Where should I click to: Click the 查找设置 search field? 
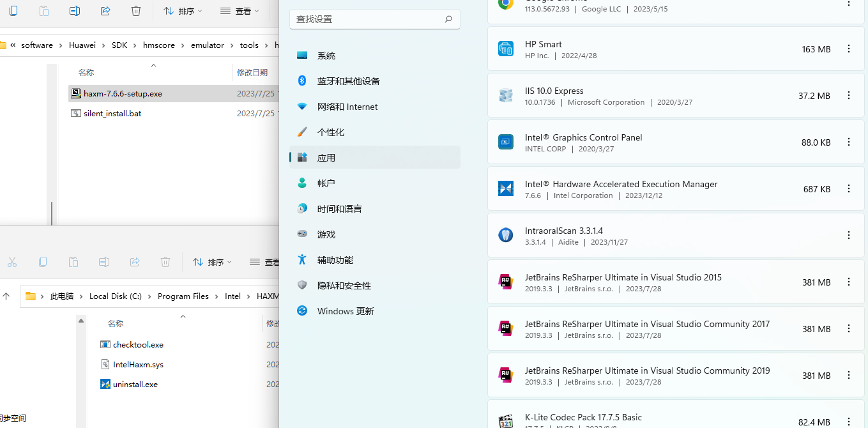375,19
